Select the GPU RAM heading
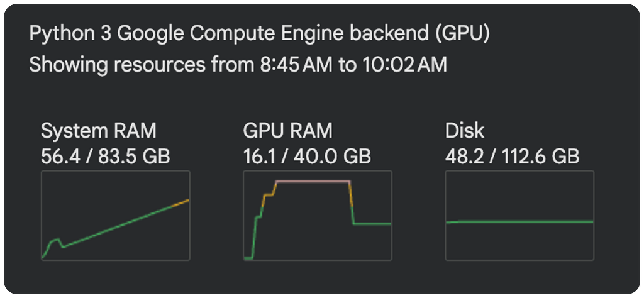Image resolution: width=644 pixels, height=298 pixels. [287, 131]
